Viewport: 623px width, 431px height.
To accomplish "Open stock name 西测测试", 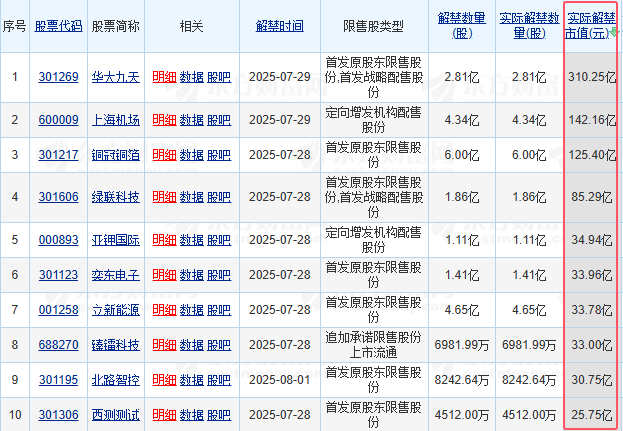I will [x=116, y=414].
